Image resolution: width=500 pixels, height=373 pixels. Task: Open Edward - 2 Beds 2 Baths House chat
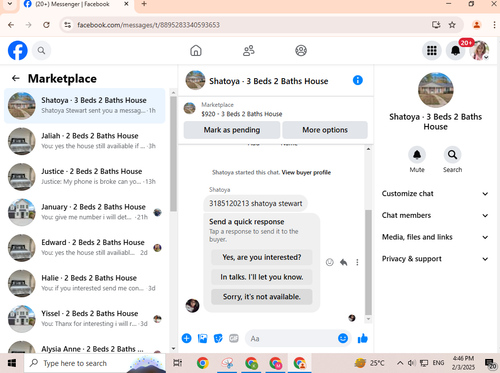point(85,248)
